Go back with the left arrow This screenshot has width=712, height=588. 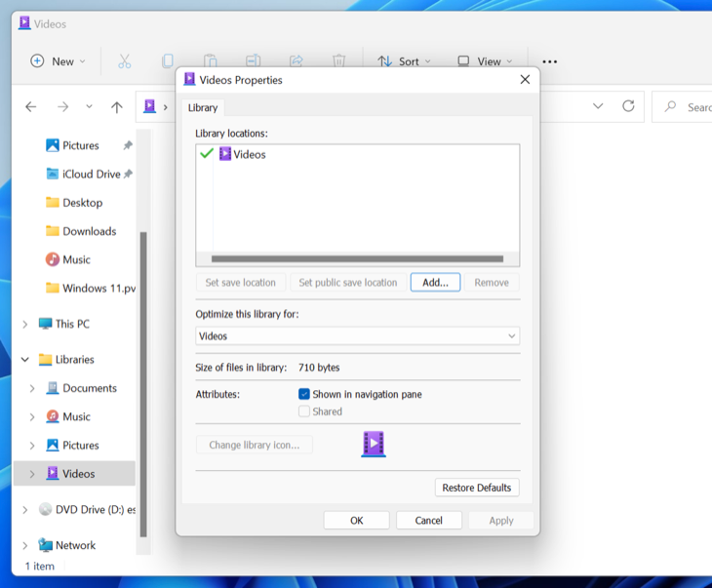pos(31,107)
